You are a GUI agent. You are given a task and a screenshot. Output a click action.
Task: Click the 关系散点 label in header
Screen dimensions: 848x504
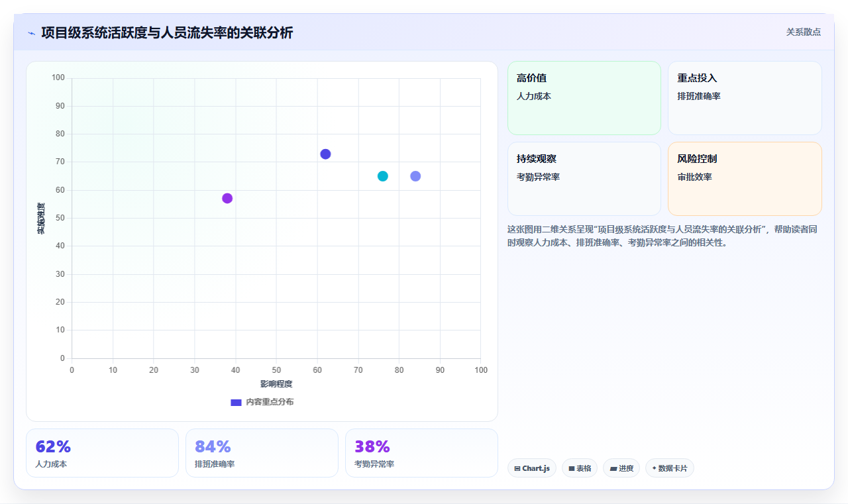point(803,32)
